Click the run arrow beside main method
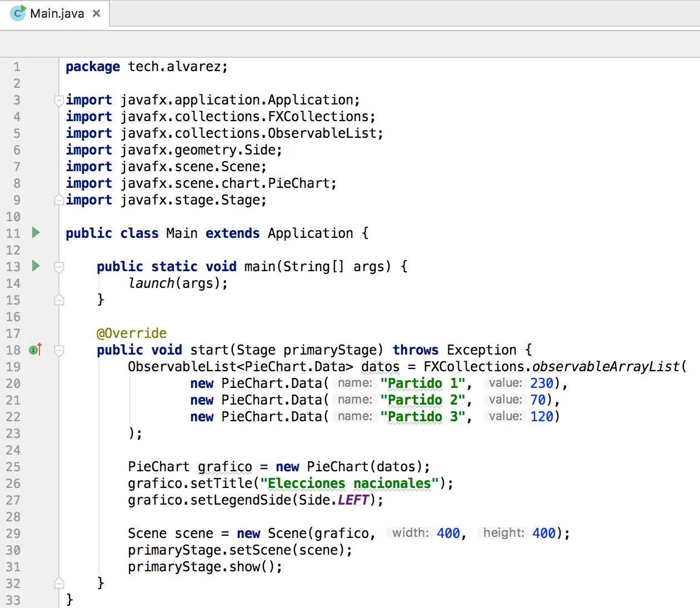700x608 pixels. (x=36, y=266)
